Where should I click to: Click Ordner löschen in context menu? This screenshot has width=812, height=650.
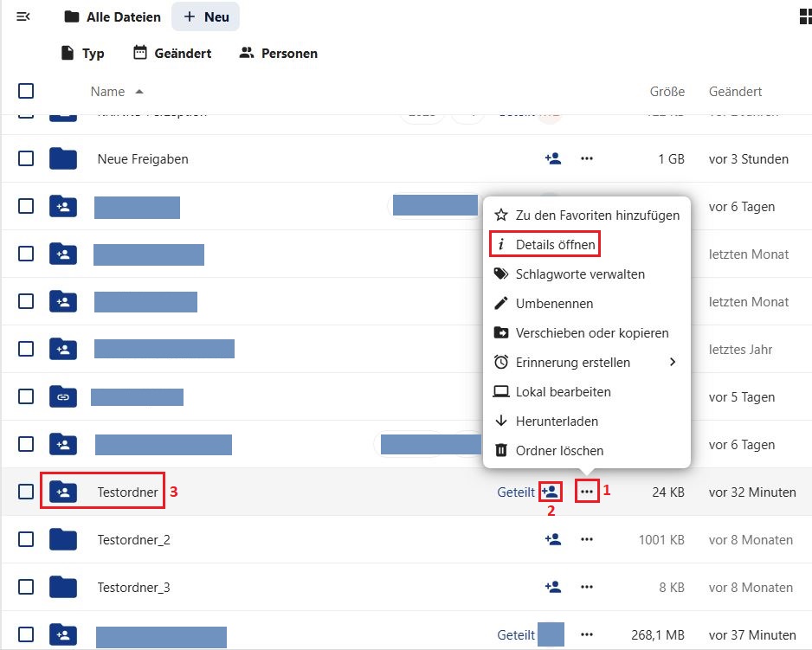pos(559,451)
